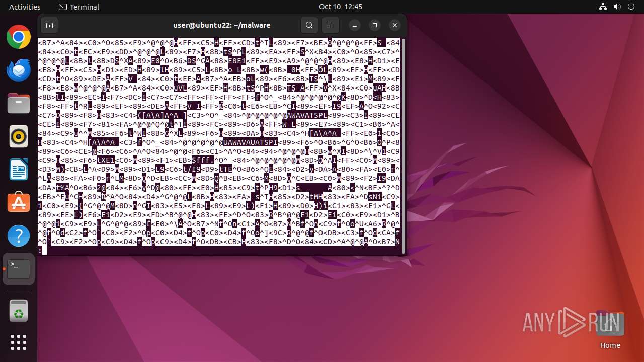Click the highlighted AWAVATSPL text
Screen dimensions: 644x362
[307, 115]
